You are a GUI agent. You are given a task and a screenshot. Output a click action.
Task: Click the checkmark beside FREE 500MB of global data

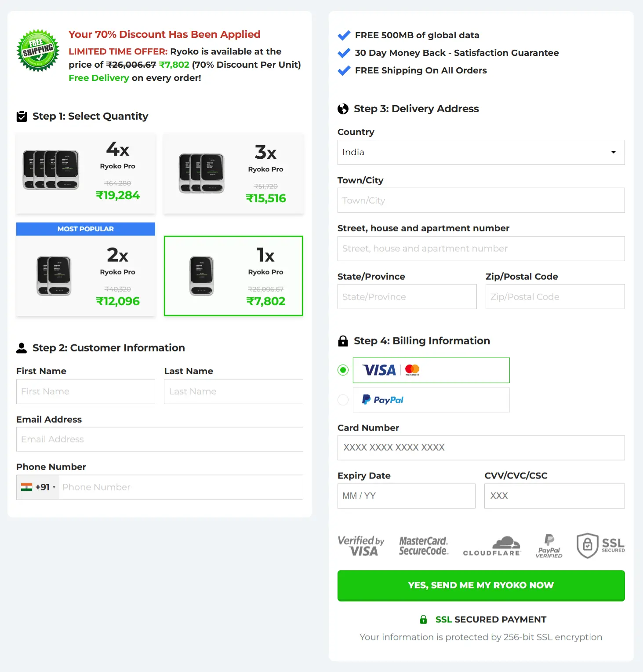(344, 35)
